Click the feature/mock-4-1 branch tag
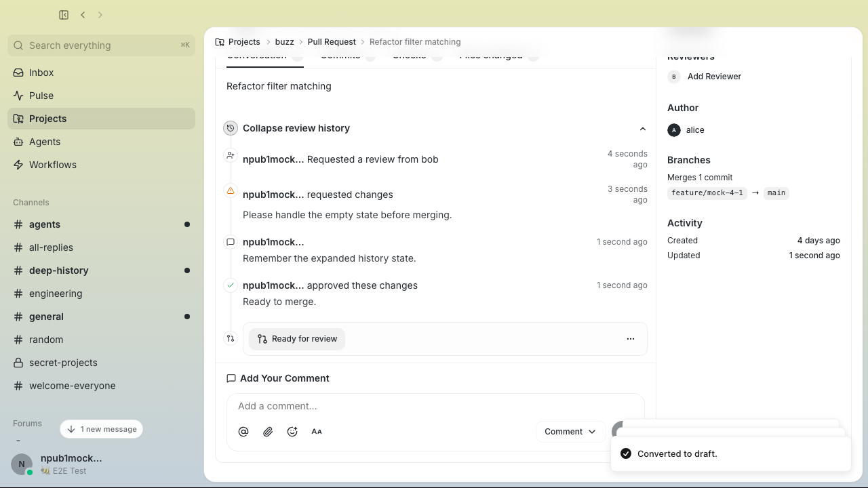868x488 pixels. [707, 193]
